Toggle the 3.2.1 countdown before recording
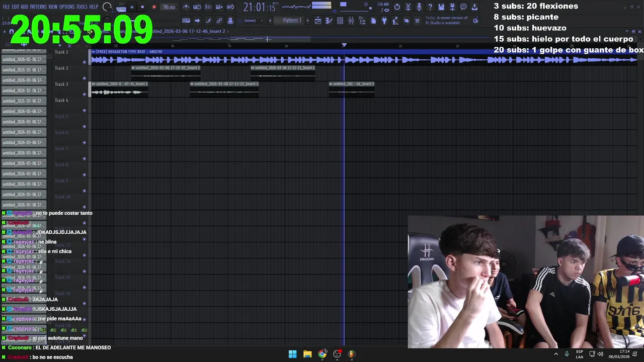The image size is (644, 362). tap(208, 7)
